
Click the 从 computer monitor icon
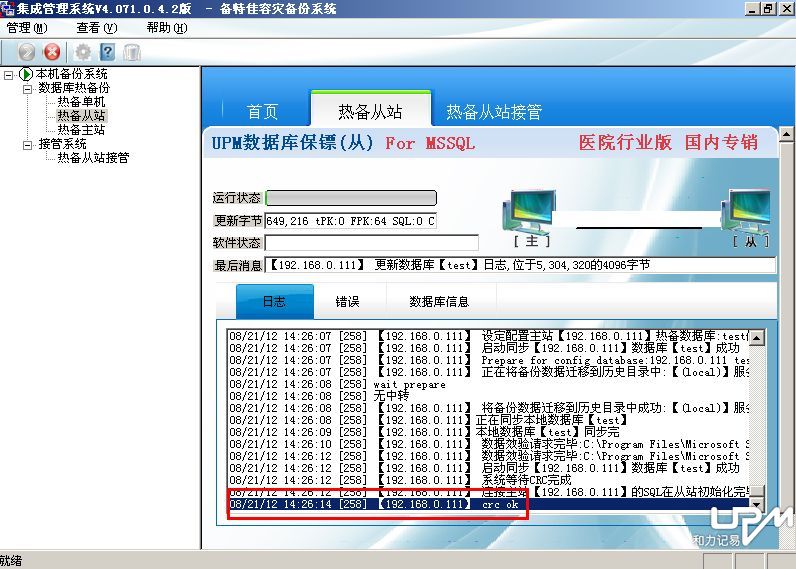click(748, 212)
